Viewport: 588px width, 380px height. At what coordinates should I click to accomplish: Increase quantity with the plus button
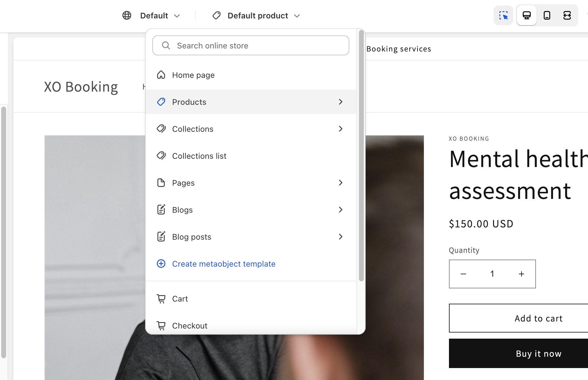(x=522, y=274)
